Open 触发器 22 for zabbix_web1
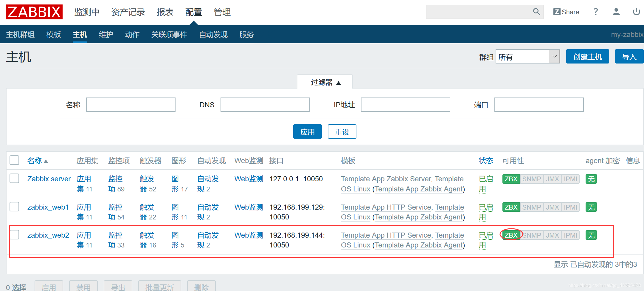 pos(148,212)
